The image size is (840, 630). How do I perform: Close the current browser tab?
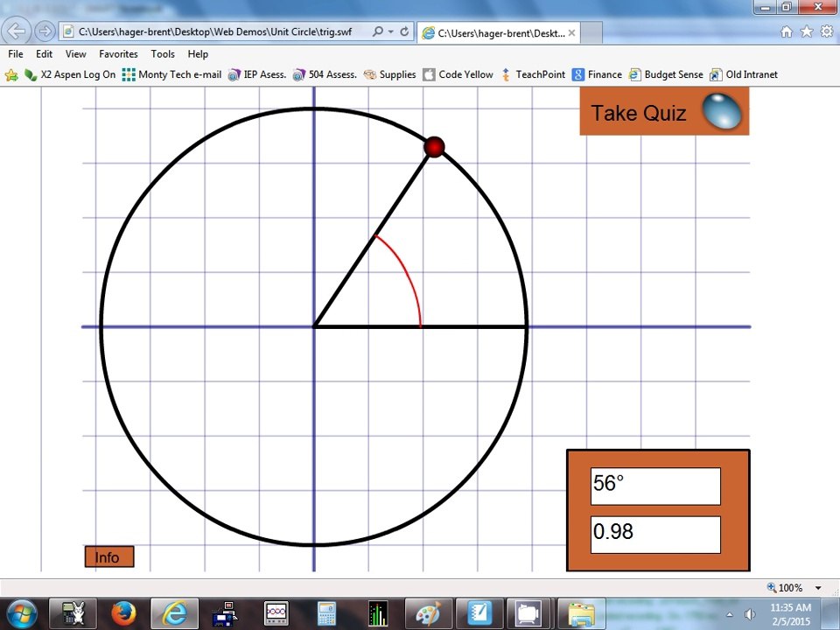point(571,33)
